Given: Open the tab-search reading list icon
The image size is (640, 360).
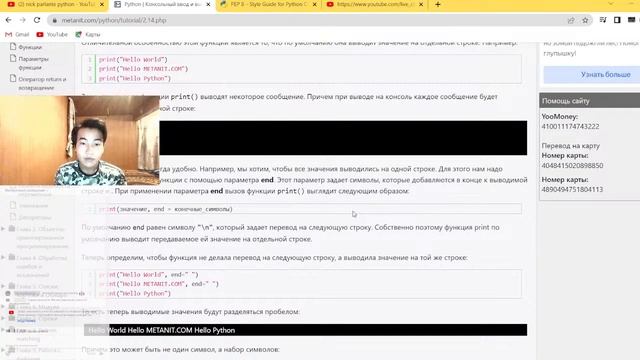Looking at the screenshot, I should (x=603, y=20).
